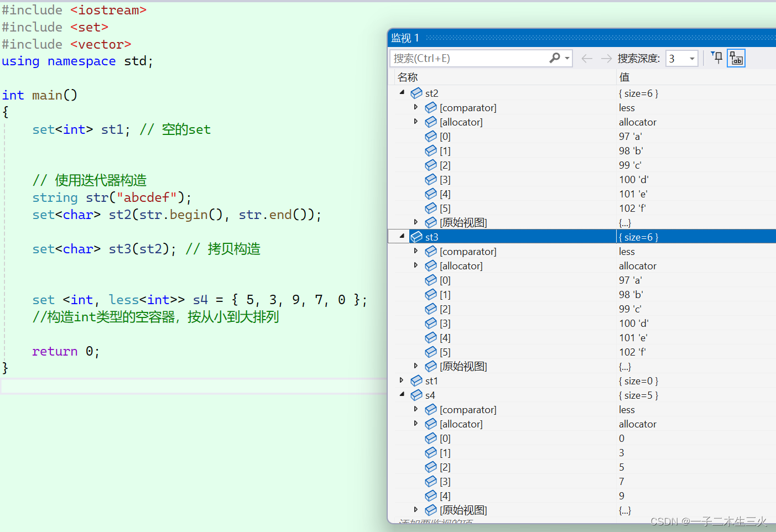Image resolution: width=776 pixels, height=532 pixels.
Task: Click cube icon of st3 element [5]
Action: click(x=431, y=352)
